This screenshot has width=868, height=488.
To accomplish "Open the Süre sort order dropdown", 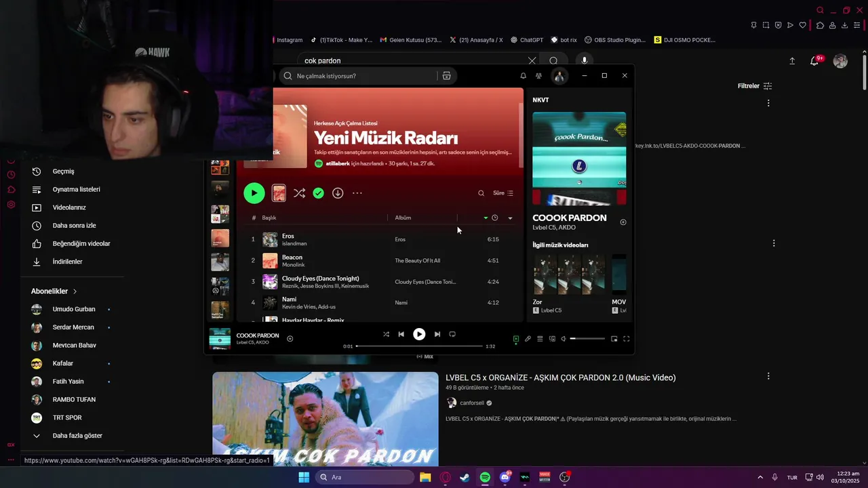I will coord(503,193).
